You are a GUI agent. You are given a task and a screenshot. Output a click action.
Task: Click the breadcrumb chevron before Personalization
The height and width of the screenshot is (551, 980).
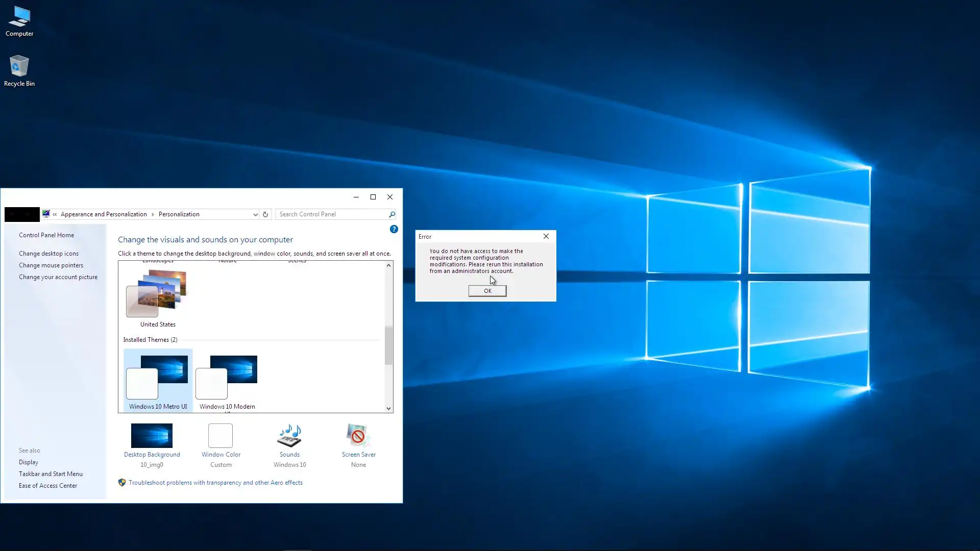click(x=153, y=214)
